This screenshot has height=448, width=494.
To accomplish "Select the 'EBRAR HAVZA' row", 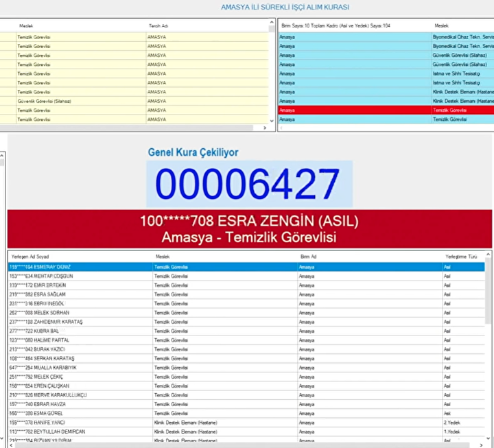I will tap(246, 404).
